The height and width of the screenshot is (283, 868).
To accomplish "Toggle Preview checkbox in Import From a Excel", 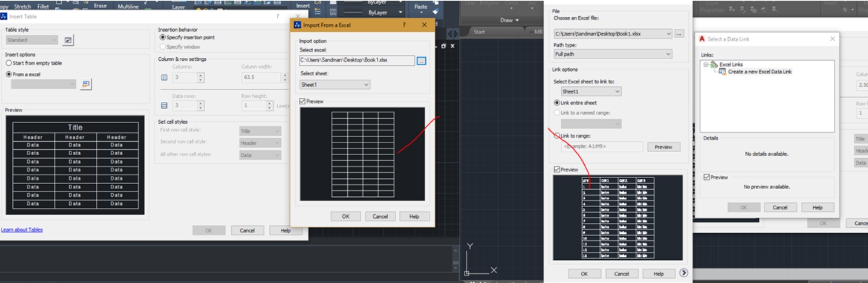I will [x=302, y=101].
